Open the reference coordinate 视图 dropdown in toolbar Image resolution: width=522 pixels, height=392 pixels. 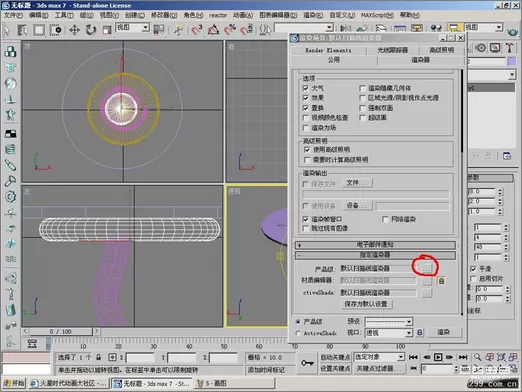pyautogui.click(x=132, y=28)
